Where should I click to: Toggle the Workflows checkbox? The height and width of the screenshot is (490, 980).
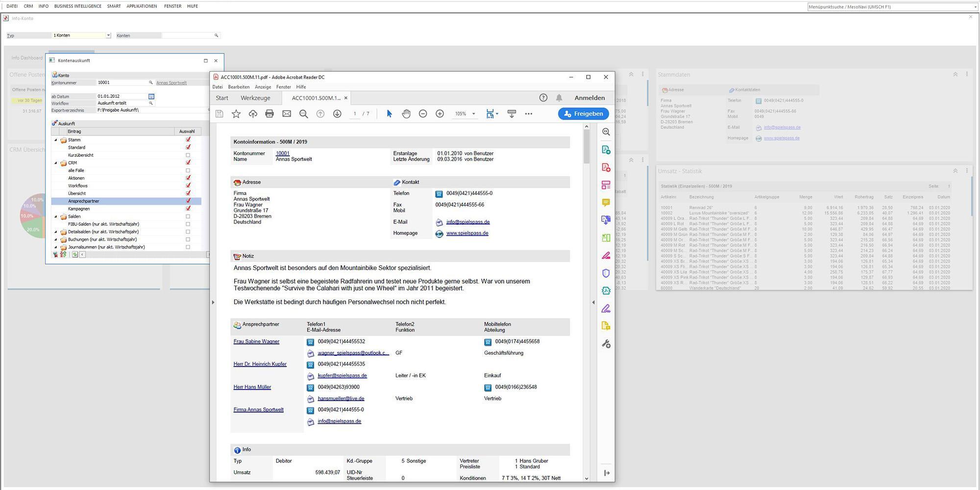188,186
